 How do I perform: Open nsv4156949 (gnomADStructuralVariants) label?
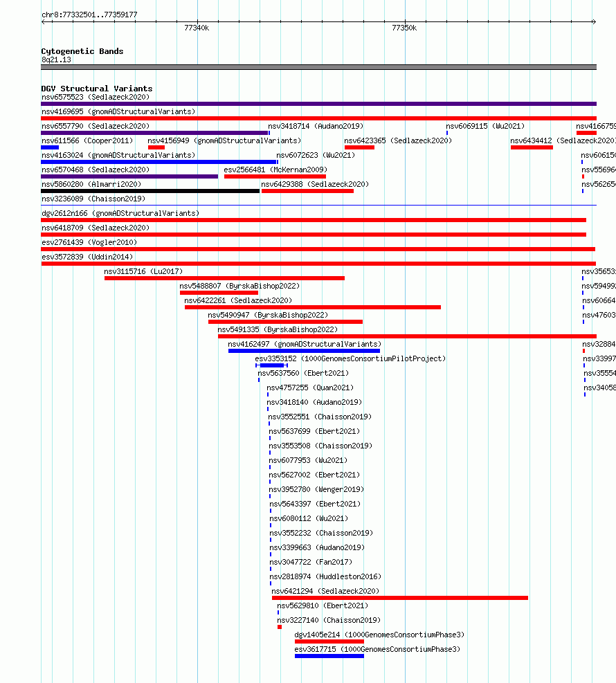coord(224,140)
